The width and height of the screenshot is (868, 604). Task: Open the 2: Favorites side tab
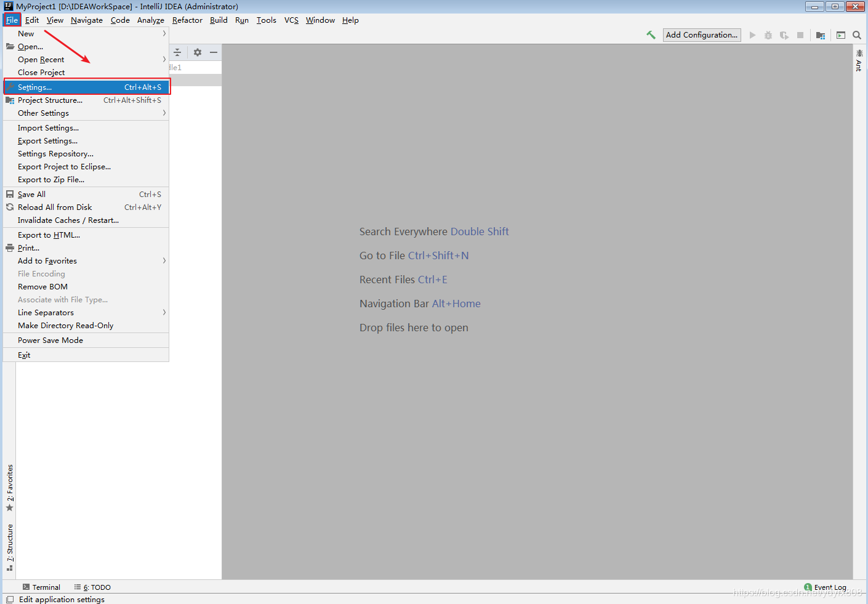9,488
